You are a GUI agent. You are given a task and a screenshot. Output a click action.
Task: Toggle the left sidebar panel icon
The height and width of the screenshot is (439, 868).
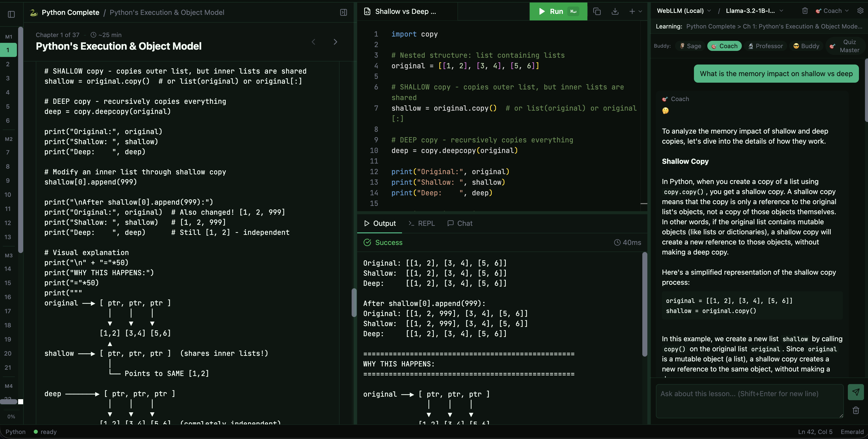[11, 14]
